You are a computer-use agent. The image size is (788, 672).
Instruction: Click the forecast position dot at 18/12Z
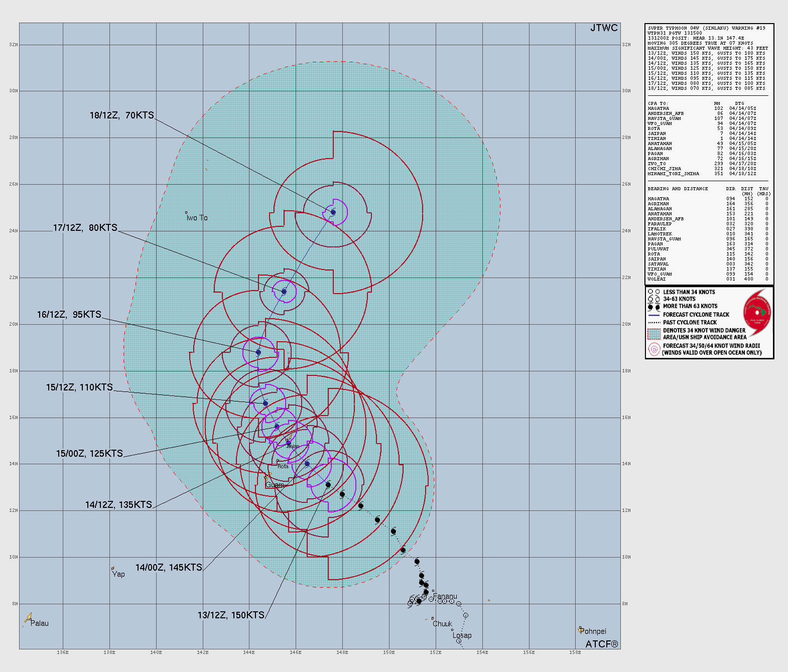pyautogui.click(x=333, y=212)
